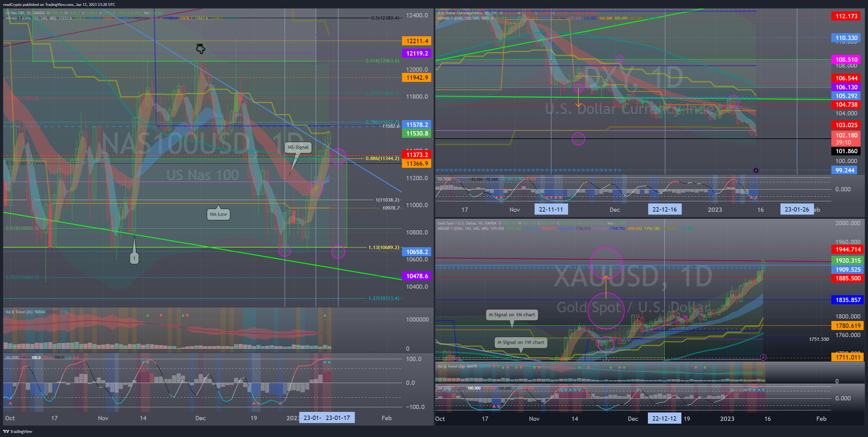This screenshot has width=868, height=437.
Task: Click the 0.786(11612.7) Fibonacci level label
Action: (382, 122)
